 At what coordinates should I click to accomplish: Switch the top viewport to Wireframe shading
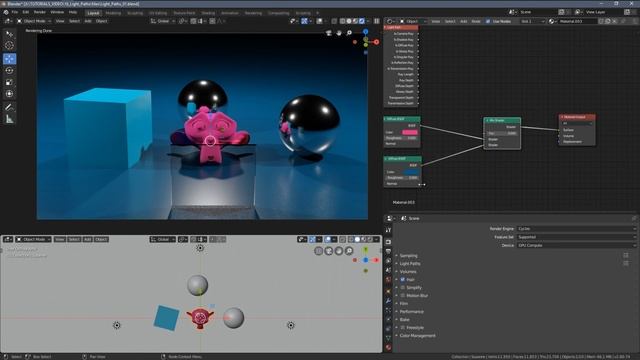342,21
